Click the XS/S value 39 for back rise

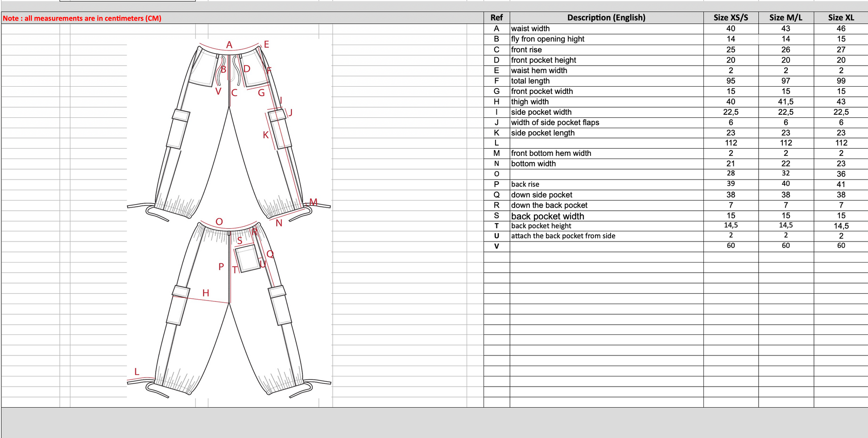(730, 184)
